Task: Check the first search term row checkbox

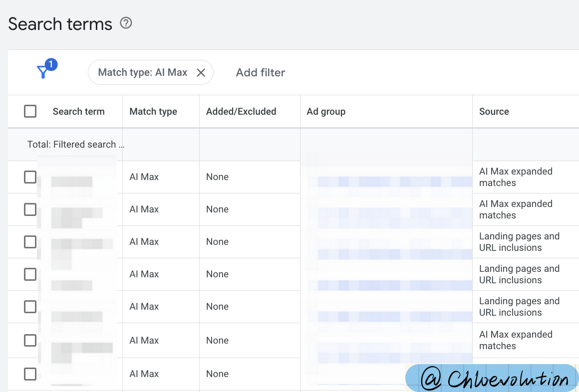Action: click(30, 177)
